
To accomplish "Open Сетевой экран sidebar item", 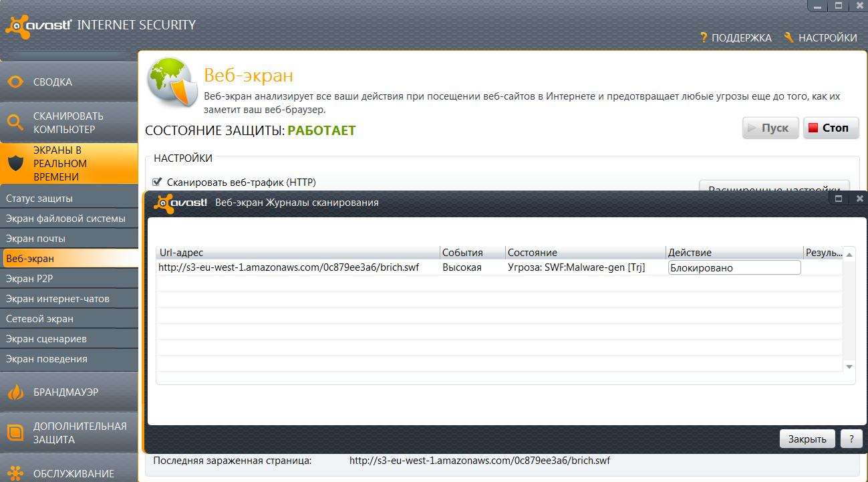I will pyautogui.click(x=39, y=319).
